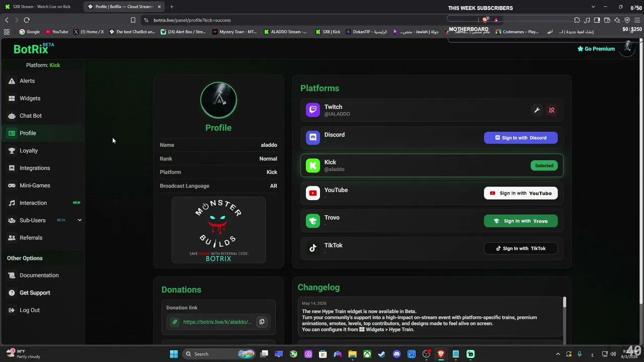Open Discord from the taskbar
Screen dimensions: 644x362
pos(396,354)
